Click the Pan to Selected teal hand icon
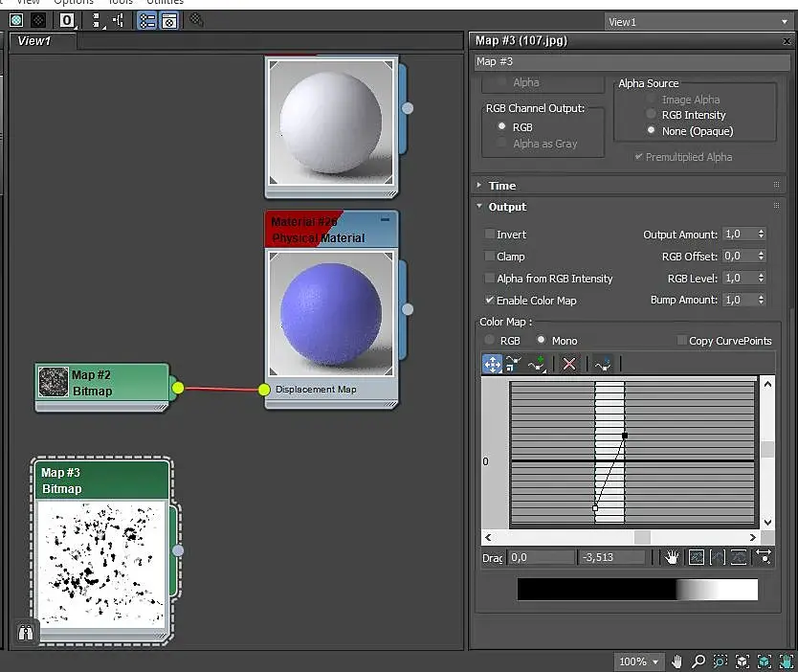 [787, 661]
